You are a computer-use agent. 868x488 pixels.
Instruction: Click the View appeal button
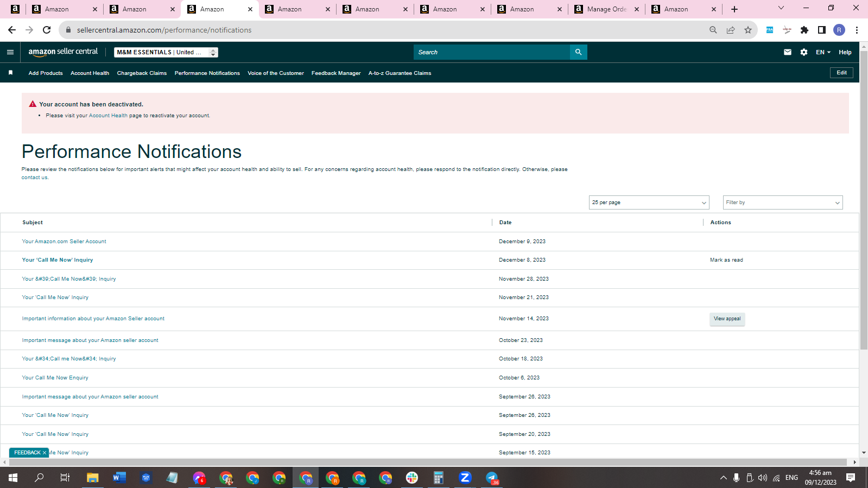[x=727, y=319]
